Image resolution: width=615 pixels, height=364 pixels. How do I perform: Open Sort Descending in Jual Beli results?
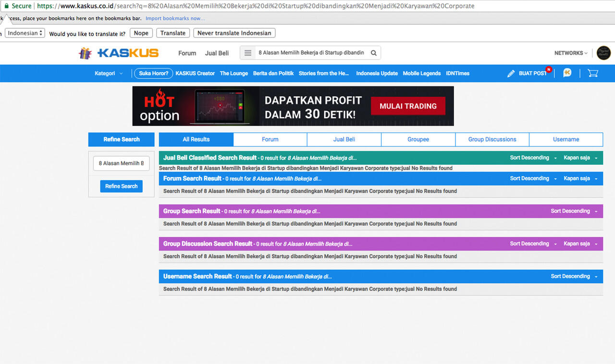tap(533, 158)
